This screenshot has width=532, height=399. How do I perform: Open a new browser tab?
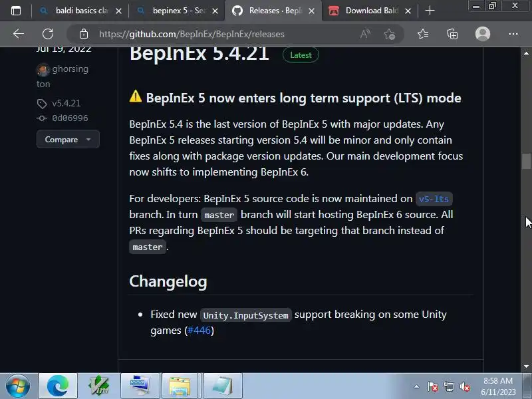pyautogui.click(x=430, y=11)
